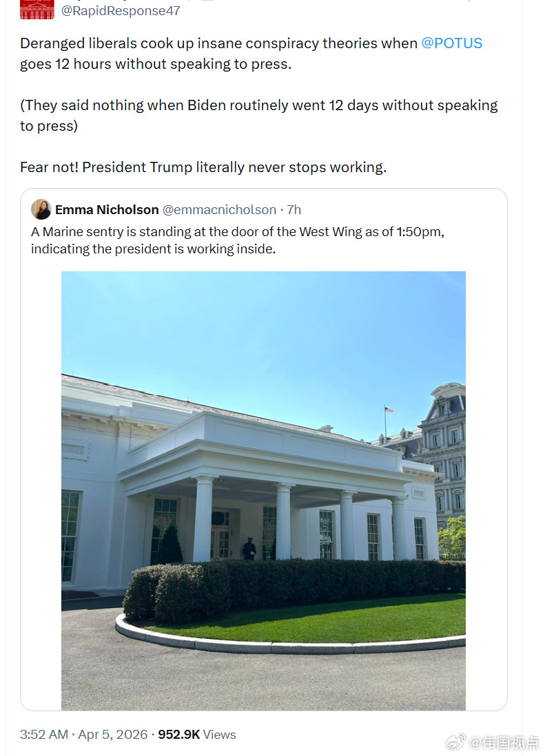This screenshot has width=545, height=756.
Task: Open the West Wing photo
Action: (x=263, y=490)
